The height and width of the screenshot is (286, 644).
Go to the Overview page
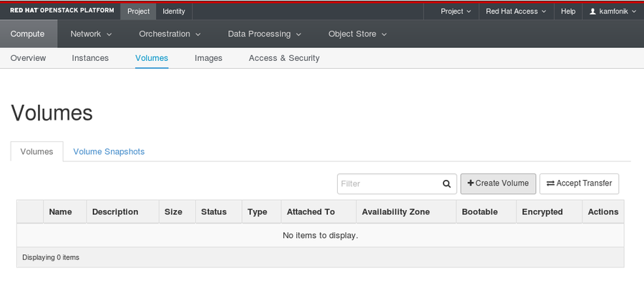coord(29,58)
